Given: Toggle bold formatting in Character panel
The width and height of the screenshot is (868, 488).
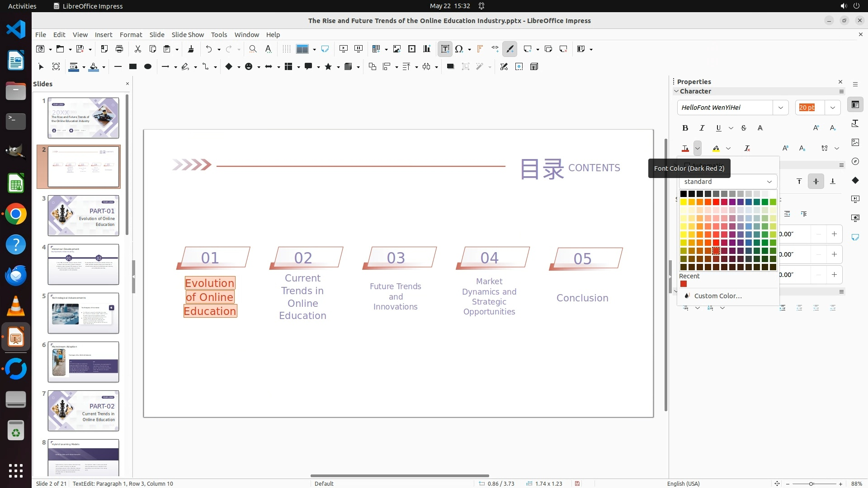Looking at the screenshot, I should (x=685, y=128).
